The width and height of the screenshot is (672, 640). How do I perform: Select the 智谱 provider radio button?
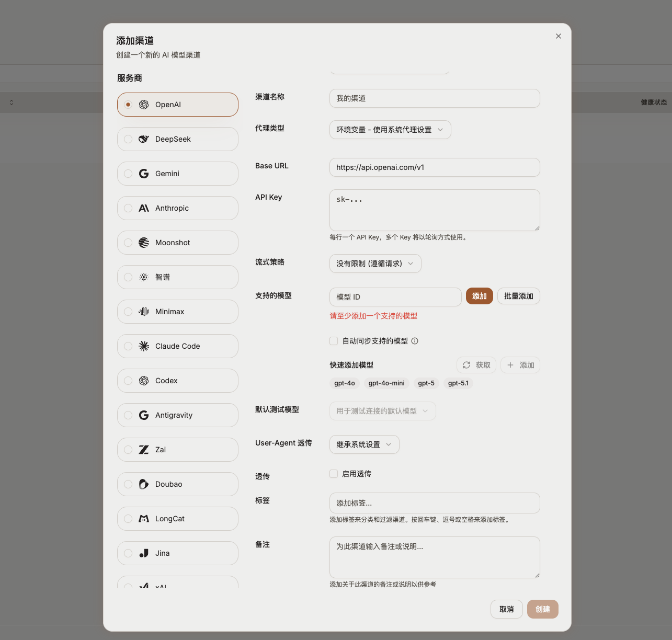(128, 277)
